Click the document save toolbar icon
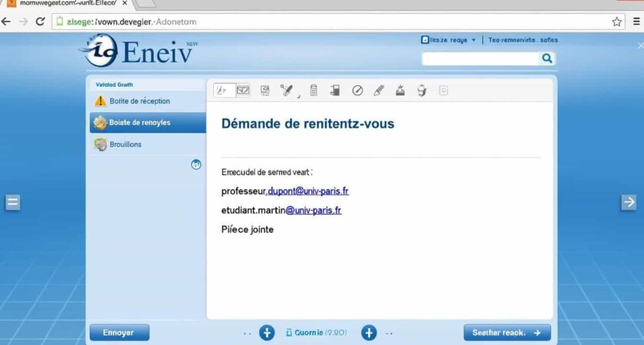The width and height of the screenshot is (644, 345). [x=265, y=90]
